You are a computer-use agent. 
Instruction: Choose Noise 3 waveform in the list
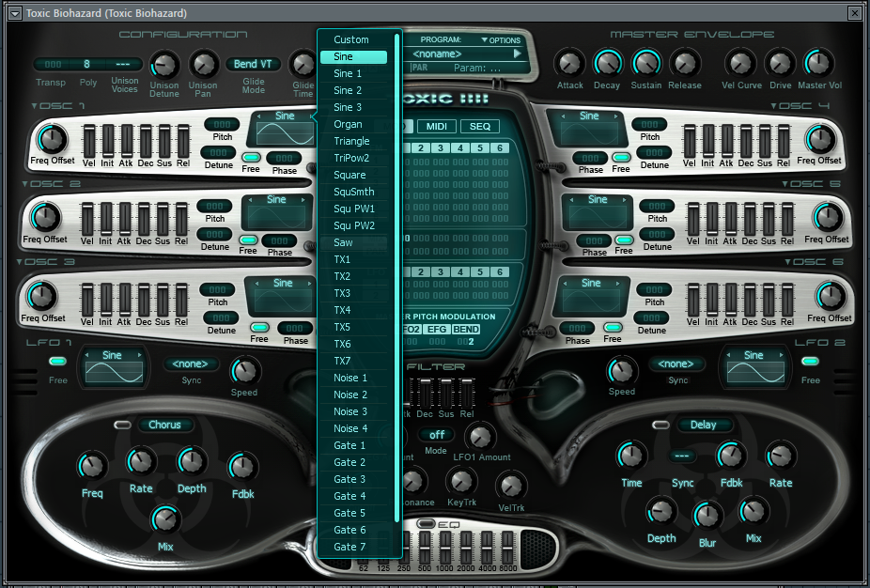(x=353, y=411)
